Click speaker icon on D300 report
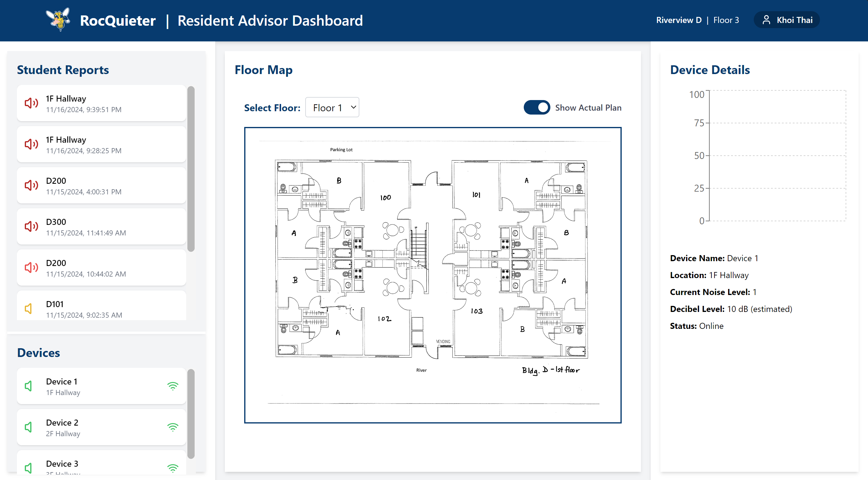Screen dimensions: 868x480 pyautogui.click(x=31, y=226)
